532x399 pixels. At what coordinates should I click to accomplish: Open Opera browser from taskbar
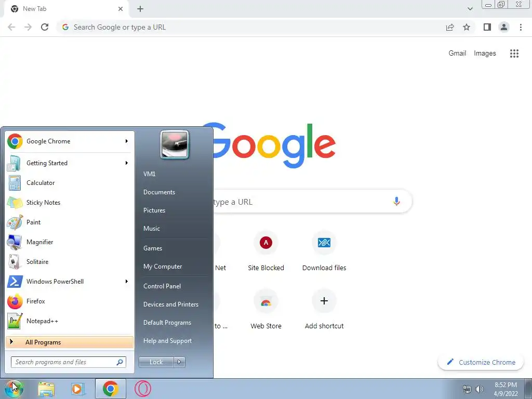pos(143,389)
